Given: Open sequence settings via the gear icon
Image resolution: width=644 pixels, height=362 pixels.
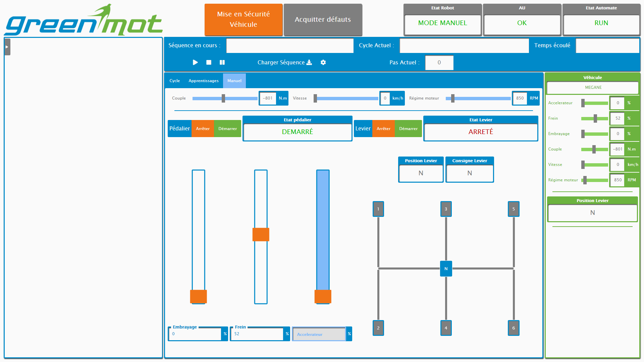Looking at the screenshot, I should click(323, 62).
